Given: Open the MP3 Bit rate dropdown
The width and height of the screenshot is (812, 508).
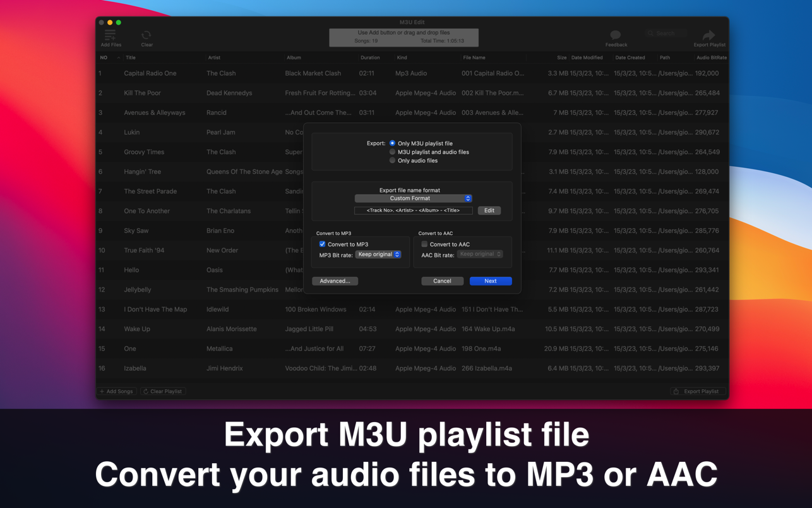Looking at the screenshot, I should (x=378, y=255).
